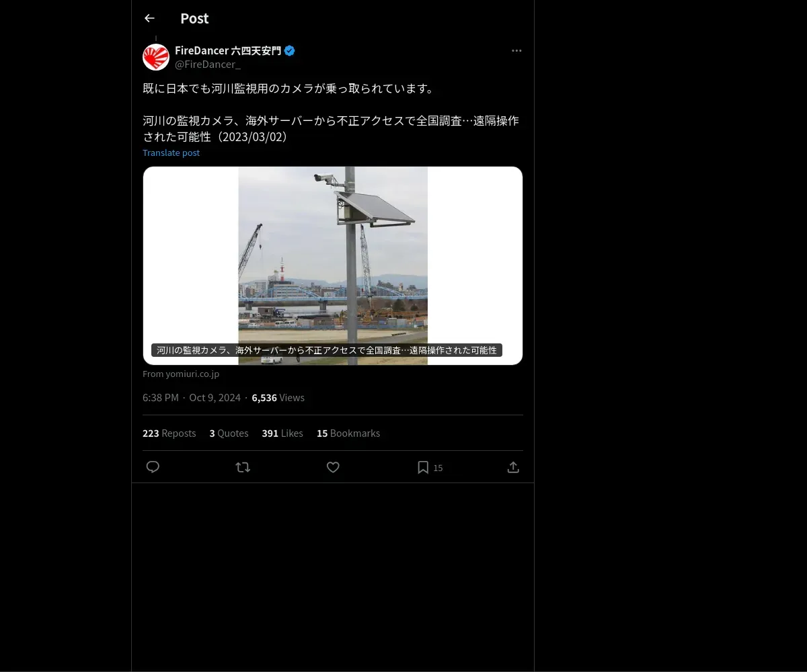
Task: Bookmark the post with the bookmark icon
Action: (423, 467)
